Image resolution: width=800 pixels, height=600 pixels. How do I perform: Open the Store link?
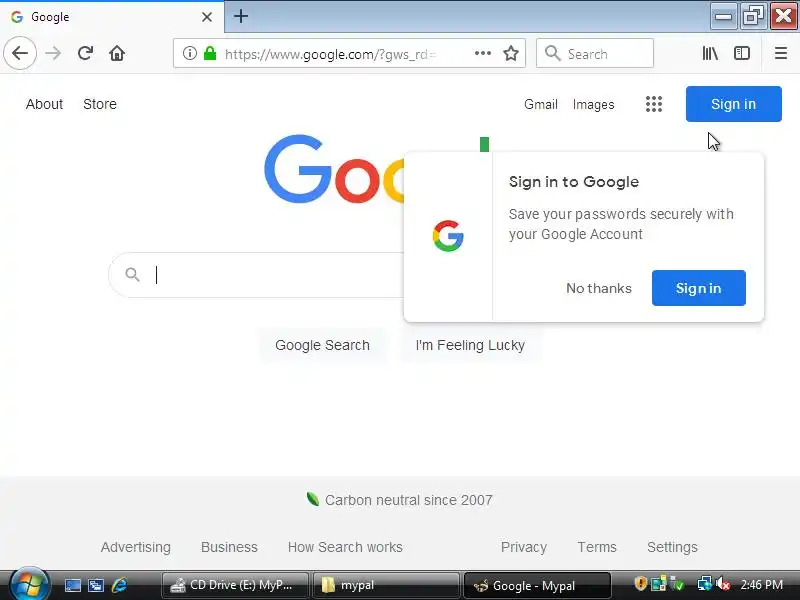(x=100, y=104)
